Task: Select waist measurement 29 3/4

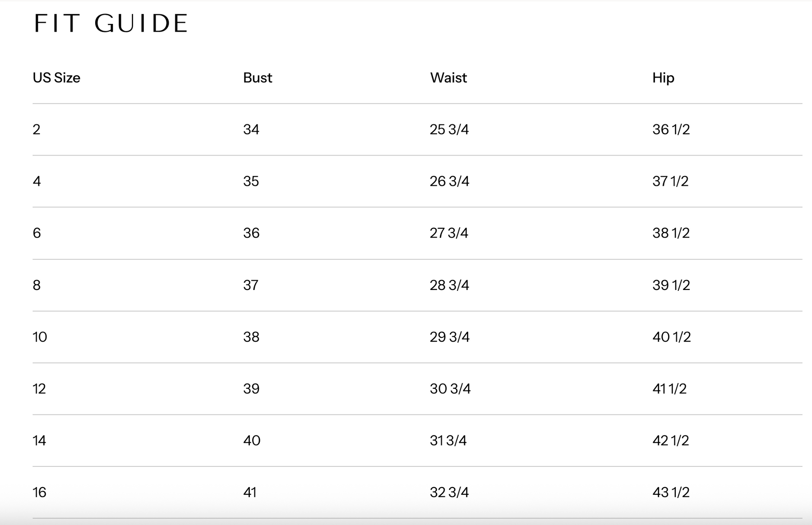Action: pyautogui.click(x=449, y=337)
